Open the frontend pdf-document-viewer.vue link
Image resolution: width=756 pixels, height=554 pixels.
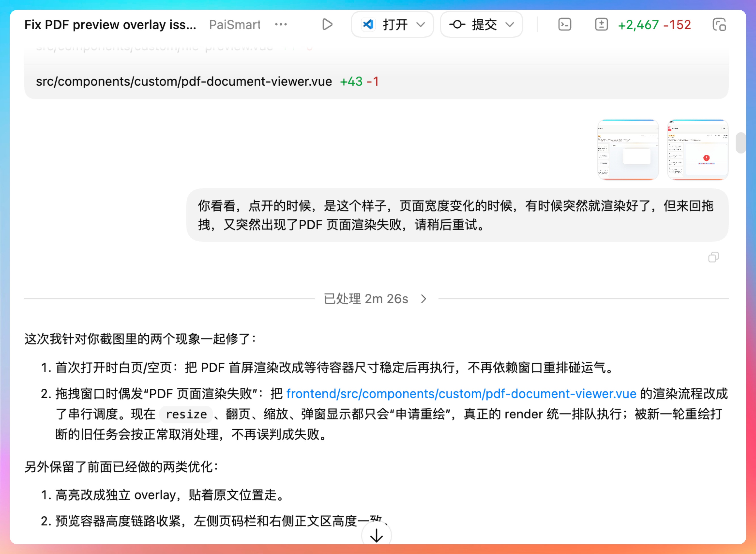pos(461,394)
